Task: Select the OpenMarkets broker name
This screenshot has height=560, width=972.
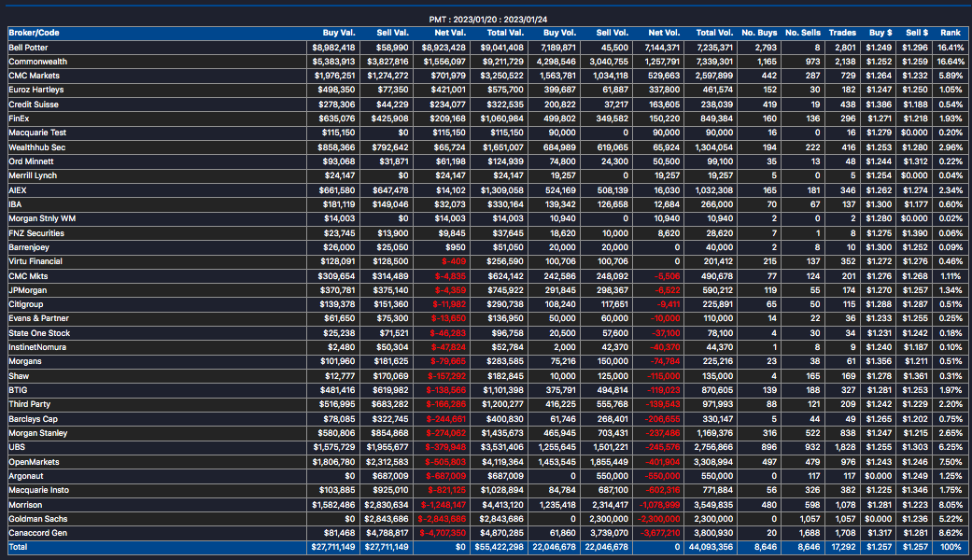Action: (x=35, y=462)
